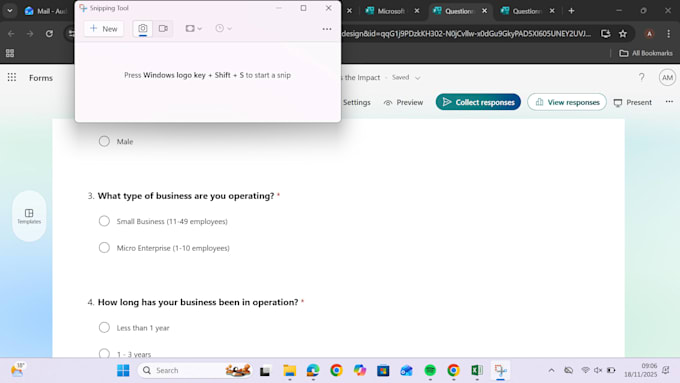The image size is (680, 383).
Task: Click question 3 business type title
Action: (186, 196)
